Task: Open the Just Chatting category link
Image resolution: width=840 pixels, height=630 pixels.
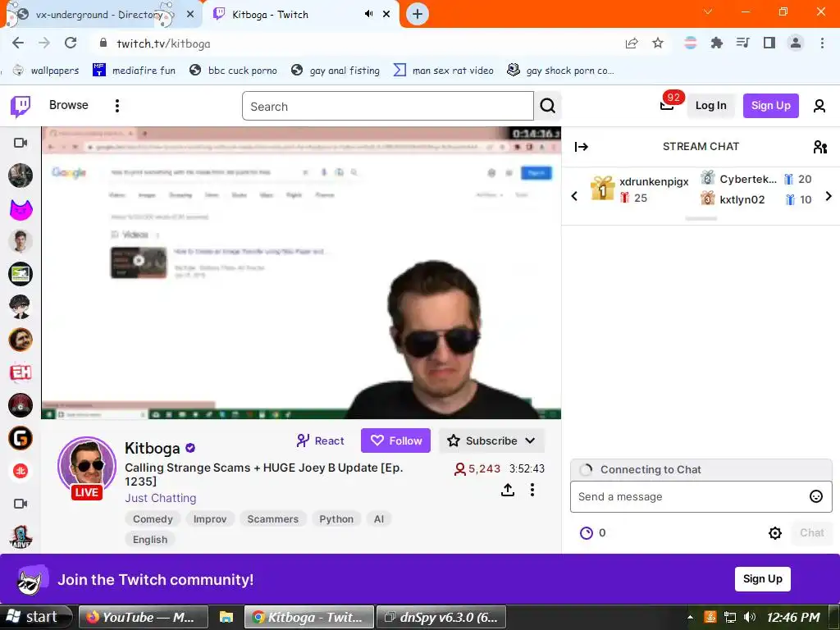Action: pyautogui.click(x=160, y=498)
